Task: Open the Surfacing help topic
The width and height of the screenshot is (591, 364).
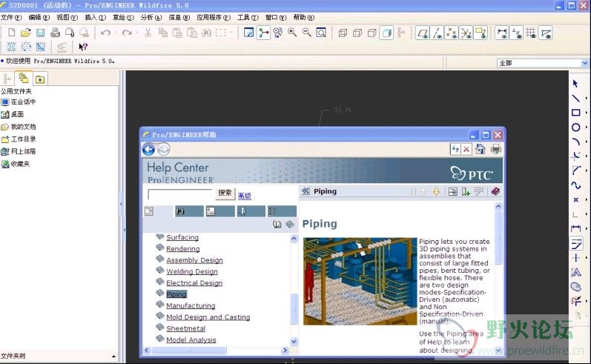Action: [182, 237]
